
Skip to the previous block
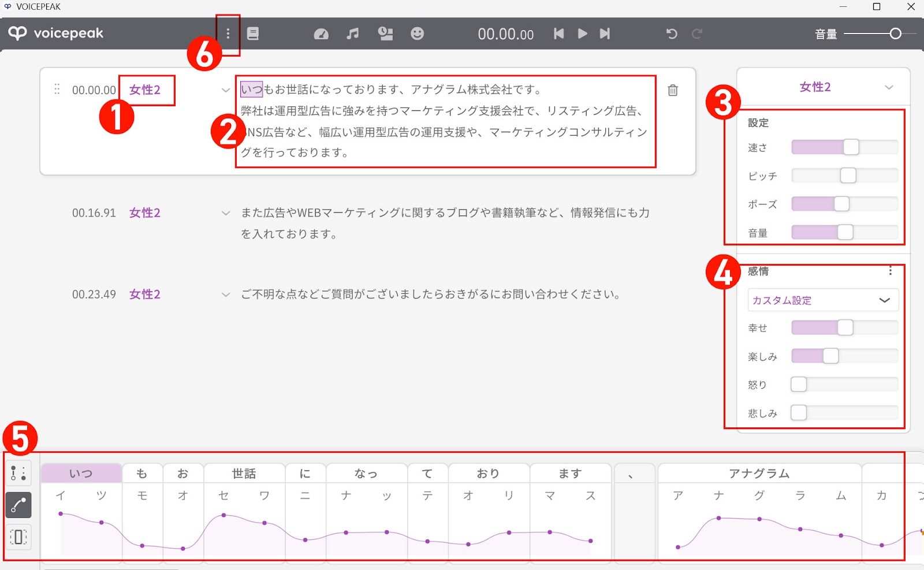tap(558, 34)
